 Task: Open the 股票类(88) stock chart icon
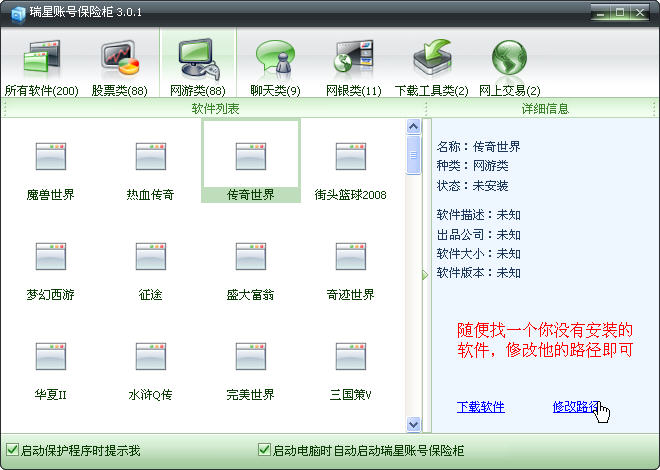click(x=120, y=58)
